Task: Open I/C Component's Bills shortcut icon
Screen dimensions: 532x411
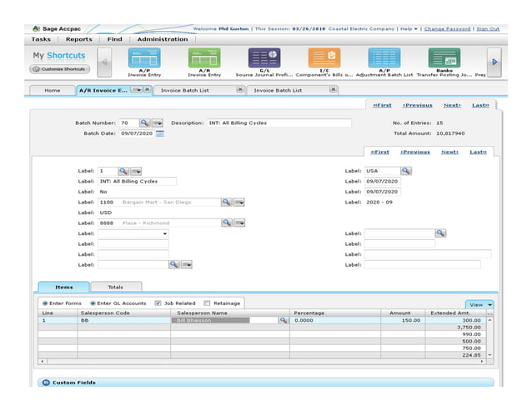Action: click(324, 58)
